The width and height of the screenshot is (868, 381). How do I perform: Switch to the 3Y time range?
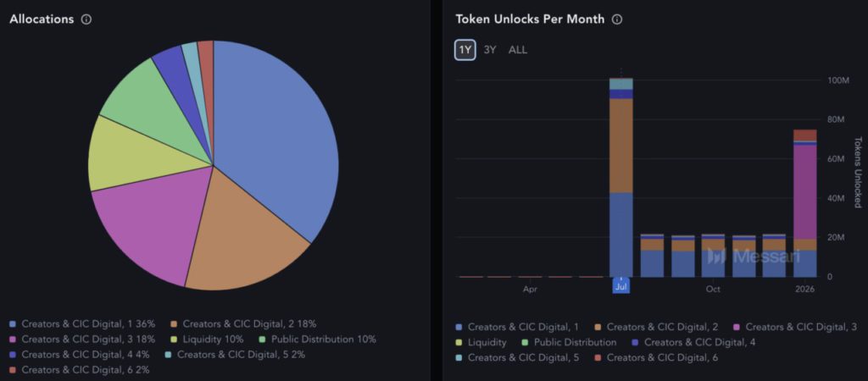point(490,50)
